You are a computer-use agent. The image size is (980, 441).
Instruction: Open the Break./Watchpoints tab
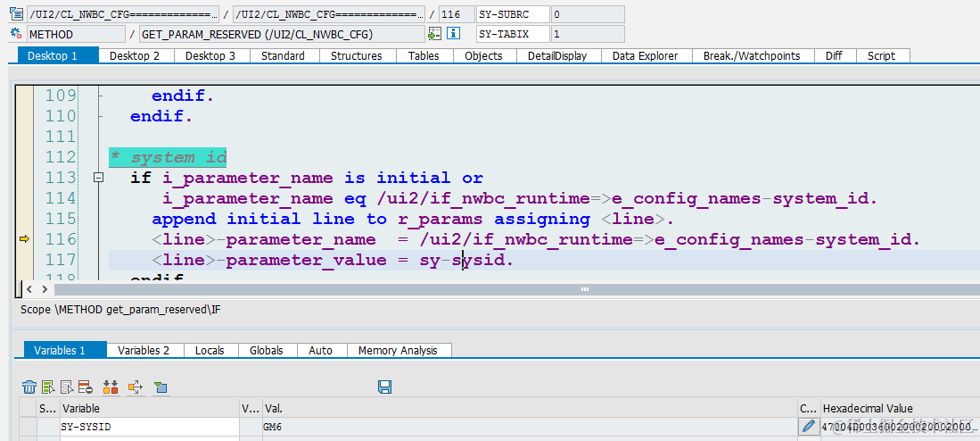752,55
